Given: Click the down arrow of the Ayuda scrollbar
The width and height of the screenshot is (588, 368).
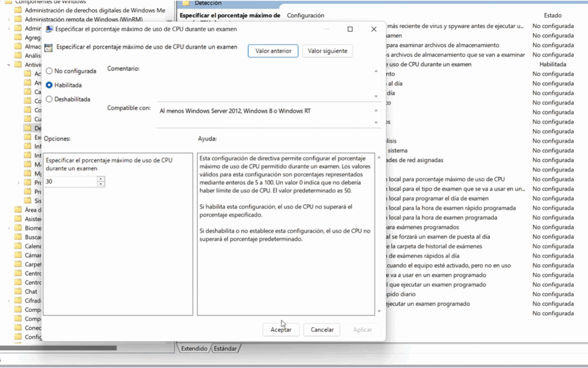Looking at the screenshot, I should coord(379,311).
